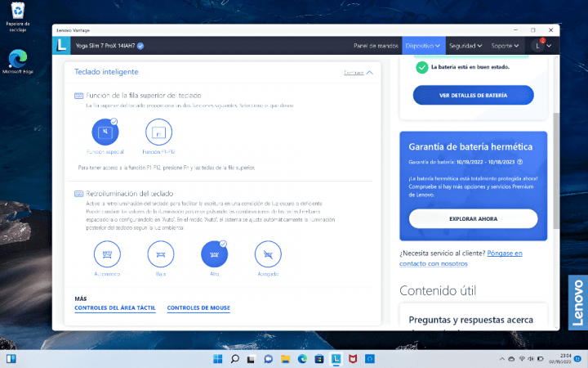Open Papelera de reciclaje on the desktop
Viewport: 588px width, 368px height.
point(18,18)
